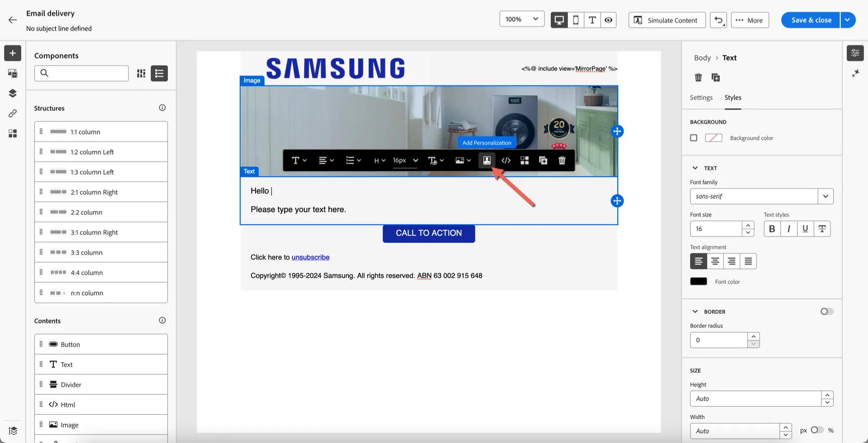
Task: Open the black Font color swatch
Action: [698, 282]
